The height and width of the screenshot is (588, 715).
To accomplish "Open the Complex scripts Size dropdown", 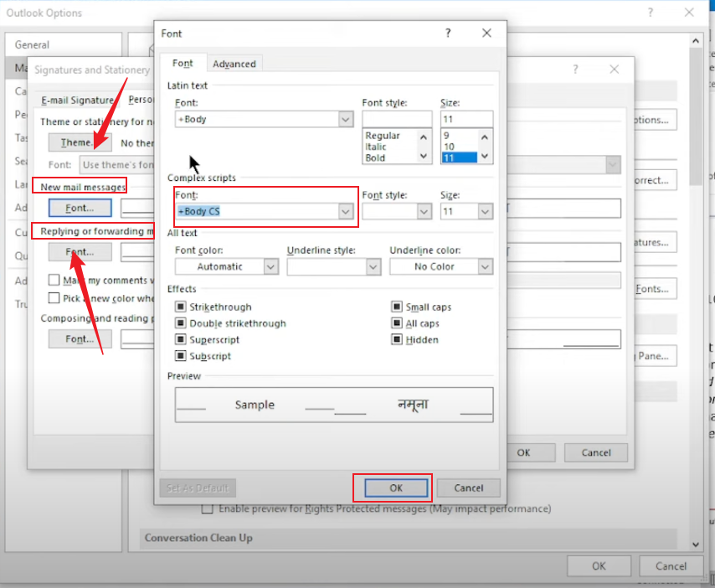I will click(485, 212).
